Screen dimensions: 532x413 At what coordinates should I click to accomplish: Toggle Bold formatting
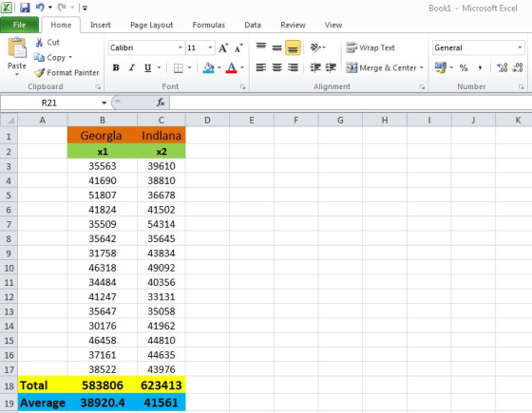pyautogui.click(x=116, y=67)
